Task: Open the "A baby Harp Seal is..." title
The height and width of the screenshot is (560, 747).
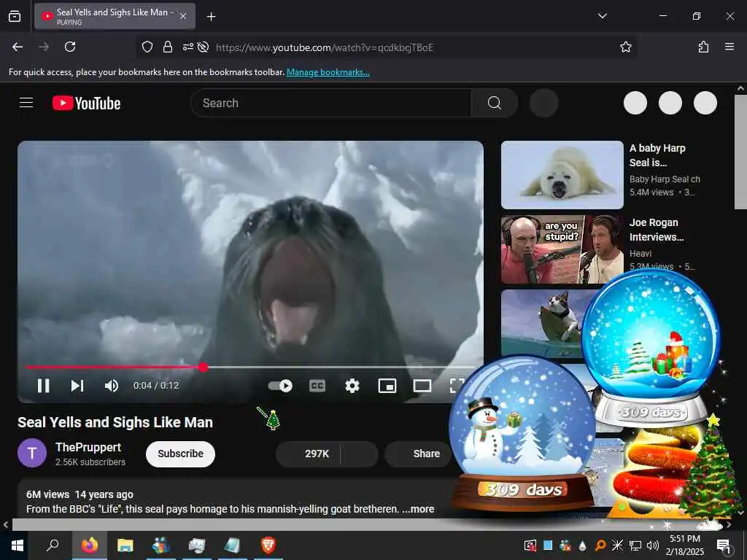Action: click(x=657, y=155)
